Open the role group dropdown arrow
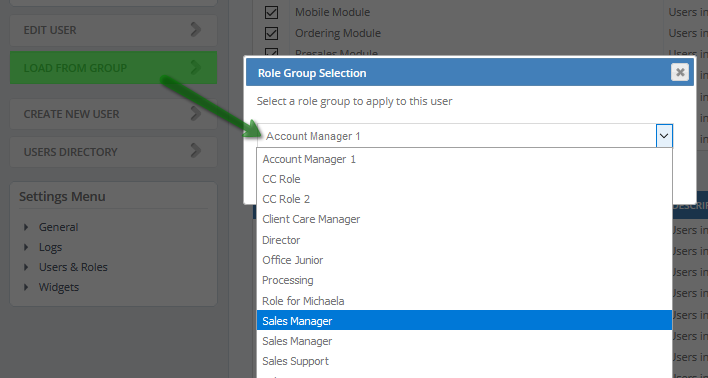708x378 pixels. [x=664, y=136]
